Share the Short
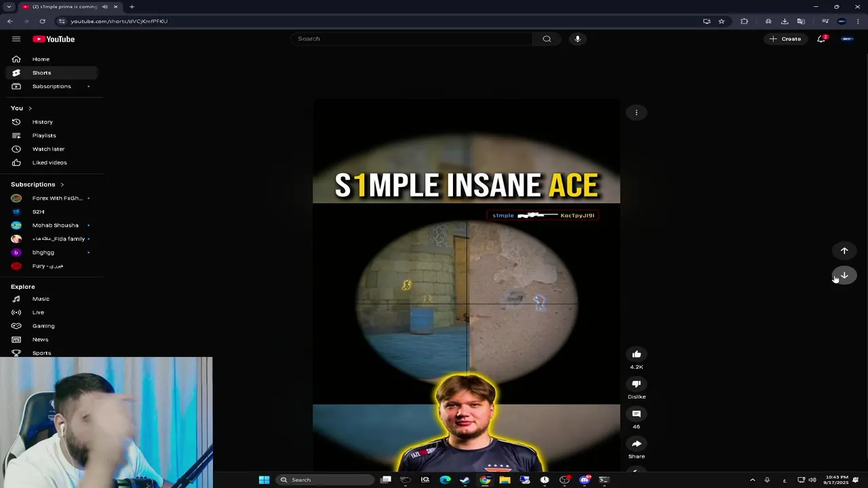 637,444
